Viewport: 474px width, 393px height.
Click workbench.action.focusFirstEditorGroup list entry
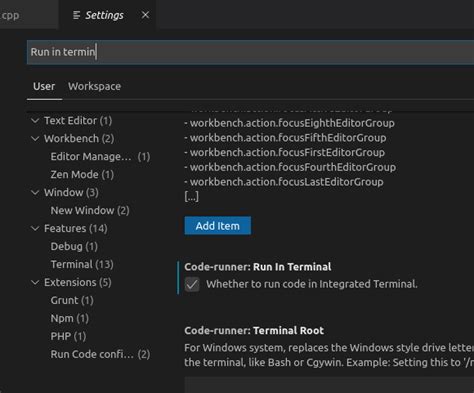(x=285, y=153)
